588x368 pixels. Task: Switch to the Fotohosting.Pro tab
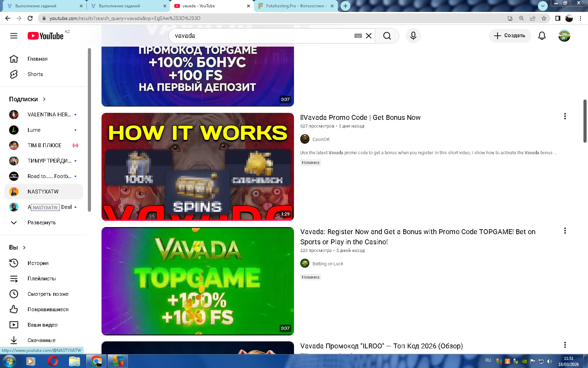click(x=296, y=6)
